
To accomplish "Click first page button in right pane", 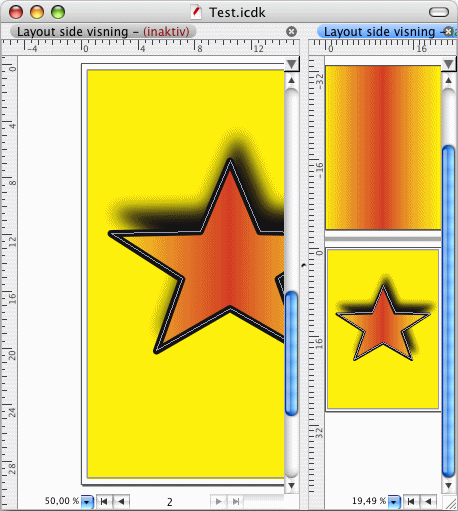I will pyautogui.click(x=411, y=501).
